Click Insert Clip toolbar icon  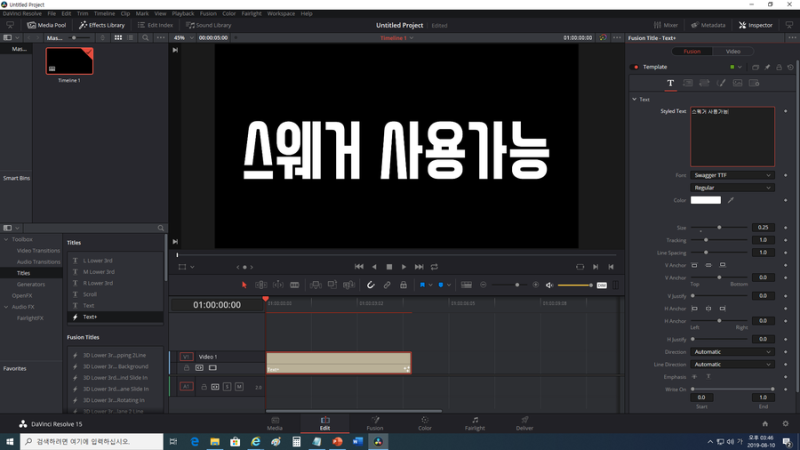tap(316, 285)
